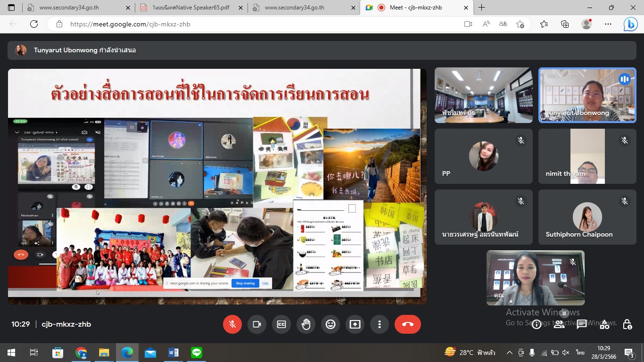Raise your hand in the meeting
This screenshot has height=362, width=644.
point(306,324)
